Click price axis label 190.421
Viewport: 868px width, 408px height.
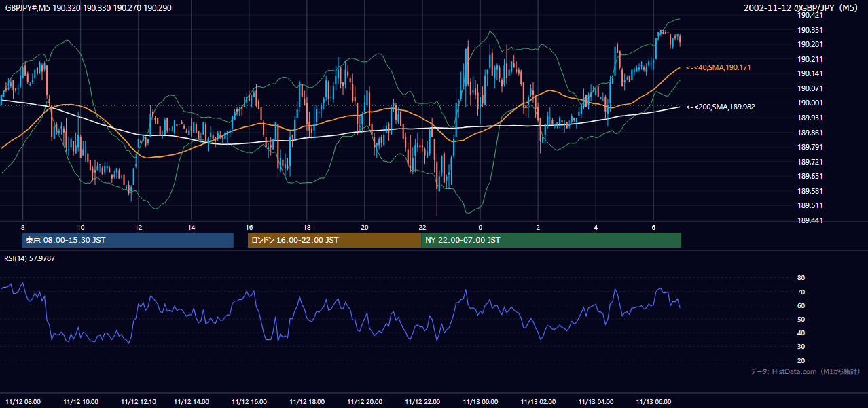tap(810, 15)
